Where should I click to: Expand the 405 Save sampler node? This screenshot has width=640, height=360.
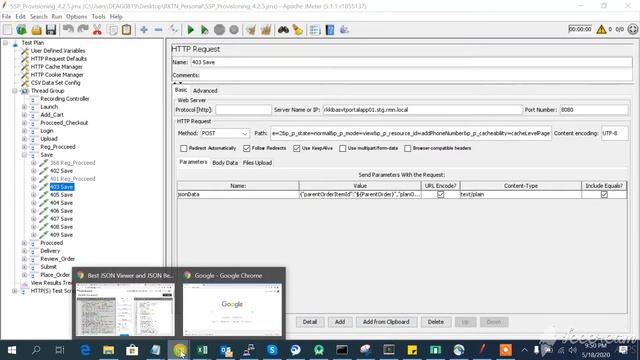pos(34,195)
